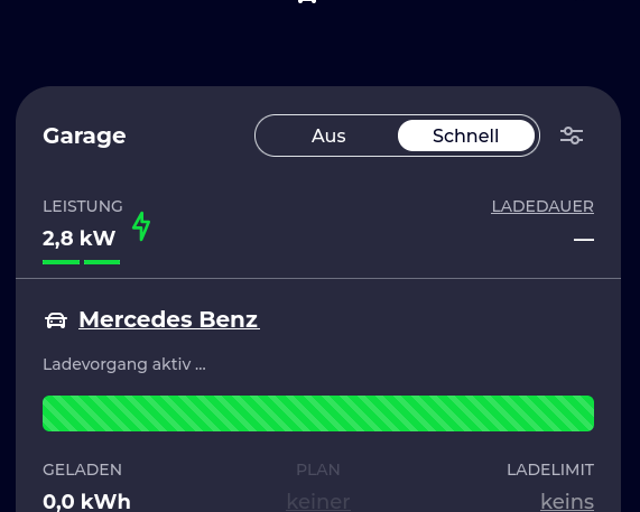Open the Garage loadpoint settings sliders icon
The width and height of the screenshot is (640, 512).
(571, 136)
